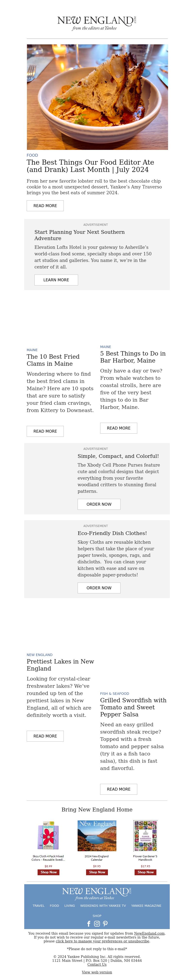Select Travel in the footer menu

(38, 906)
